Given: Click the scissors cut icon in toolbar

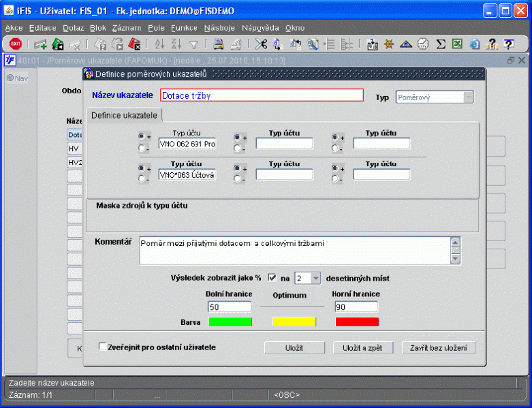Looking at the screenshot, I should click(261, 44).
